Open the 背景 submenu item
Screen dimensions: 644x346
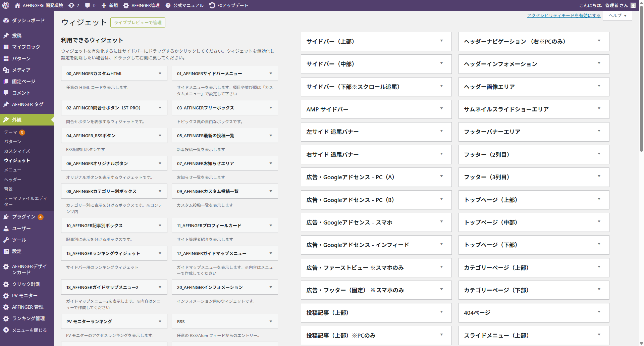pyautogui.click(x=8, y=189)
